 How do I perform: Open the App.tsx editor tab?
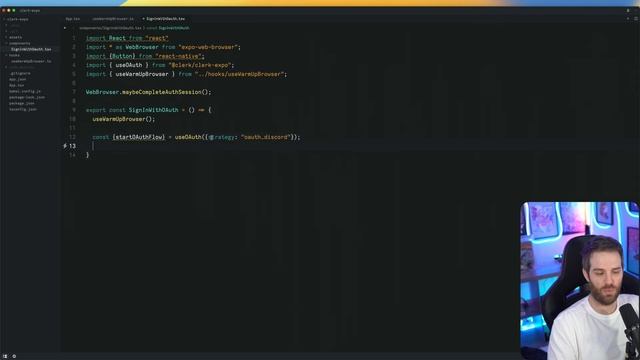coord(73,19)
